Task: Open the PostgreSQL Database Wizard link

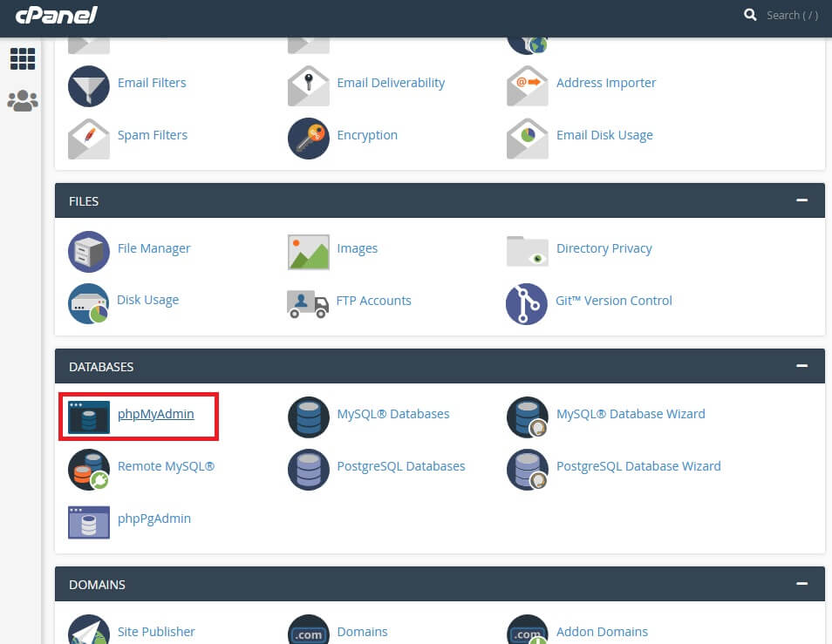Action: click(638, 466)
